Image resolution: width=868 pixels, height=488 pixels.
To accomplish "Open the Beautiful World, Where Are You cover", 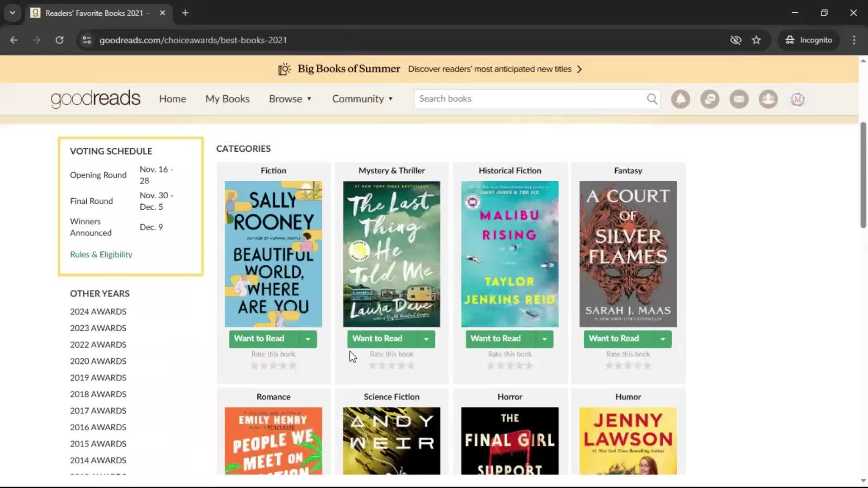I will [273, 254].
